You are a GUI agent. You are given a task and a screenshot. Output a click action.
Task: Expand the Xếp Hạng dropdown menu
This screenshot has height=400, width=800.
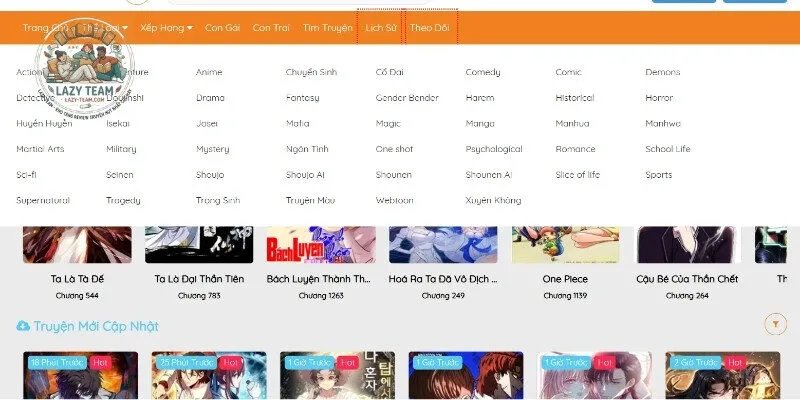(166, 28)
